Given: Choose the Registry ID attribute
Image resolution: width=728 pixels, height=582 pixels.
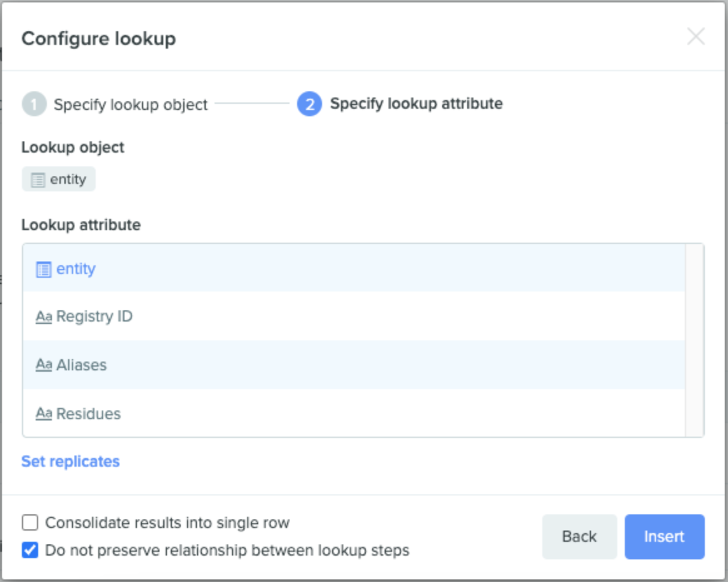Looking at the screenshot, I should coord(354,316).
